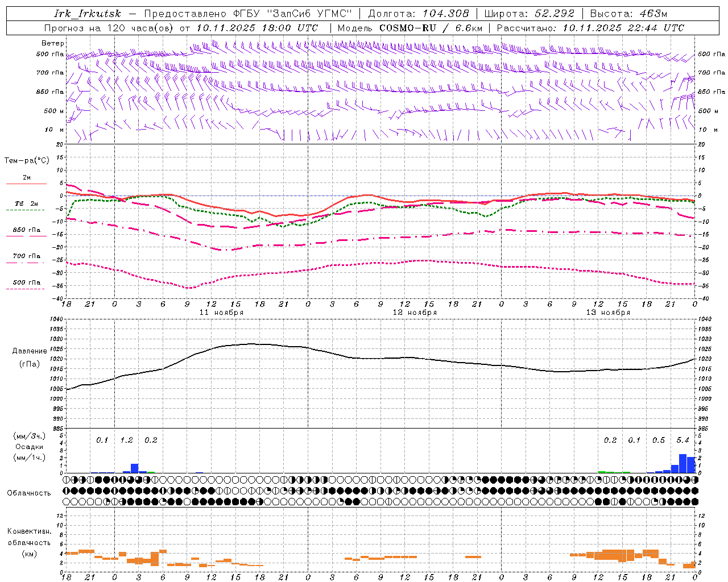The height and width of the screenshot is (582, 728).
Task: Click the tallest blue precipitation bar on 11 ноября
Action: tap(135, 468)
